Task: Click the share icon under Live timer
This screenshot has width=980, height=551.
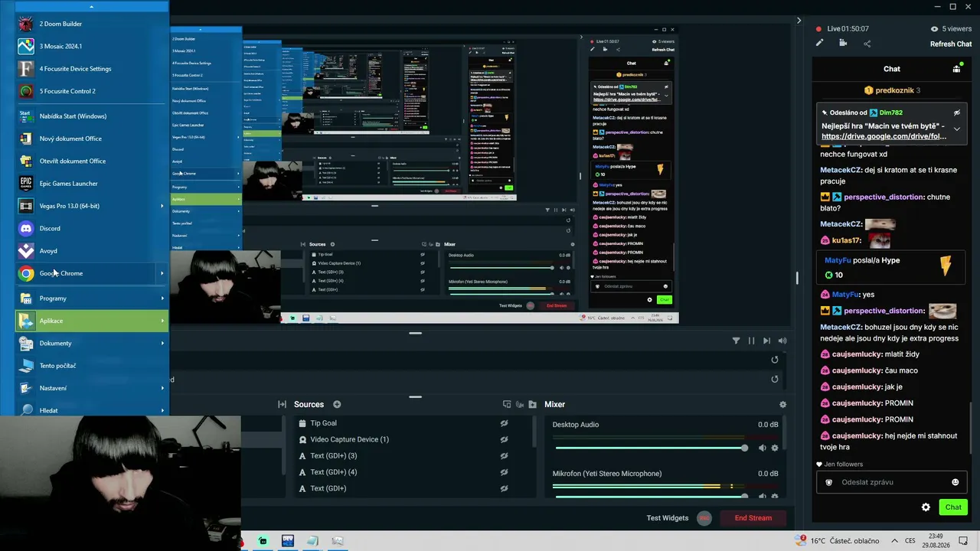Action: pos(867,43)
